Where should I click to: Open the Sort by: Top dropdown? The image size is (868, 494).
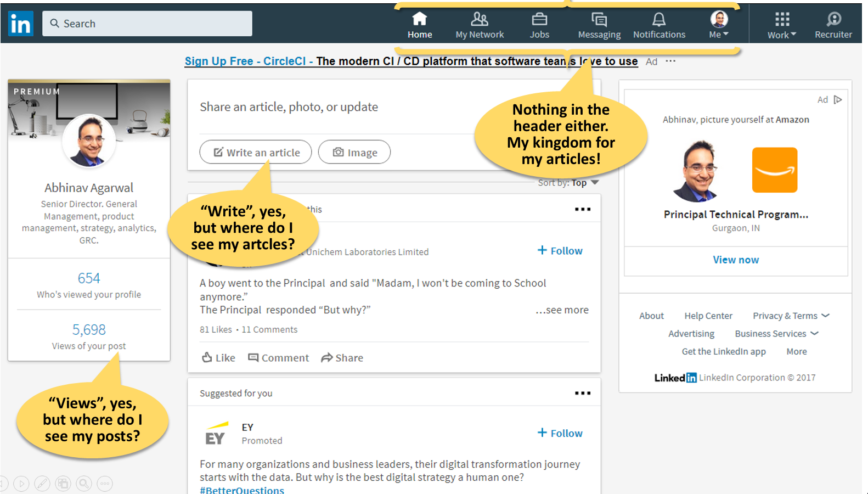click(568, 183)
